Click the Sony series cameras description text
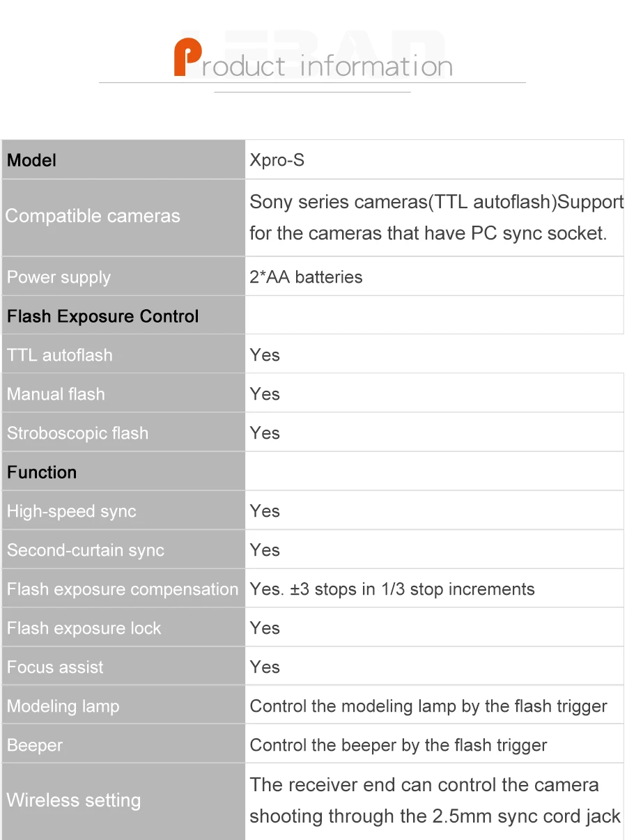This screenshot has width=627, height=840. click(436, 217)
